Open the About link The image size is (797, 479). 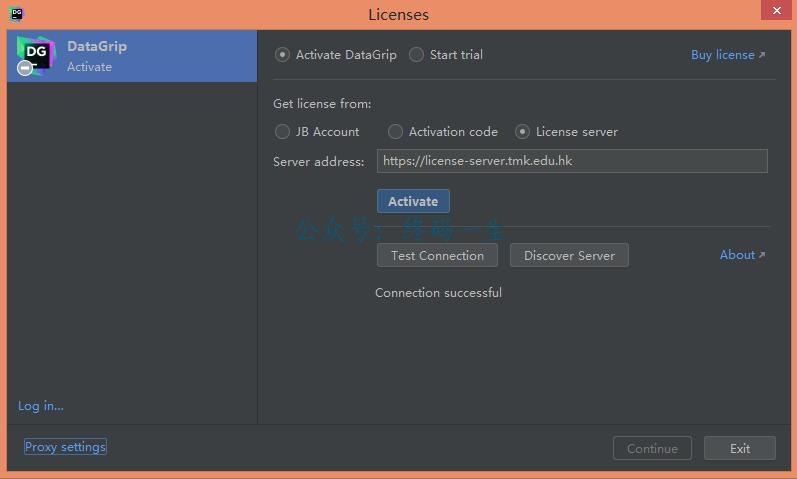coord(742,255)
